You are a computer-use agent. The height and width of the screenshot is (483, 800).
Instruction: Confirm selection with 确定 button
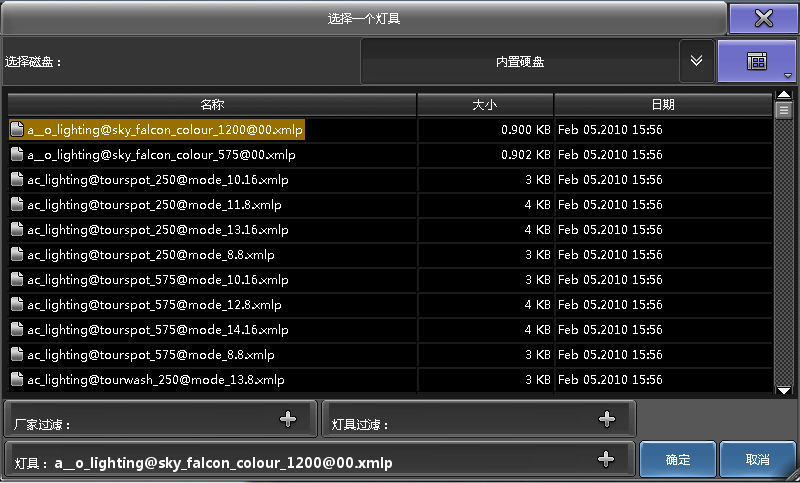(678, 460)
